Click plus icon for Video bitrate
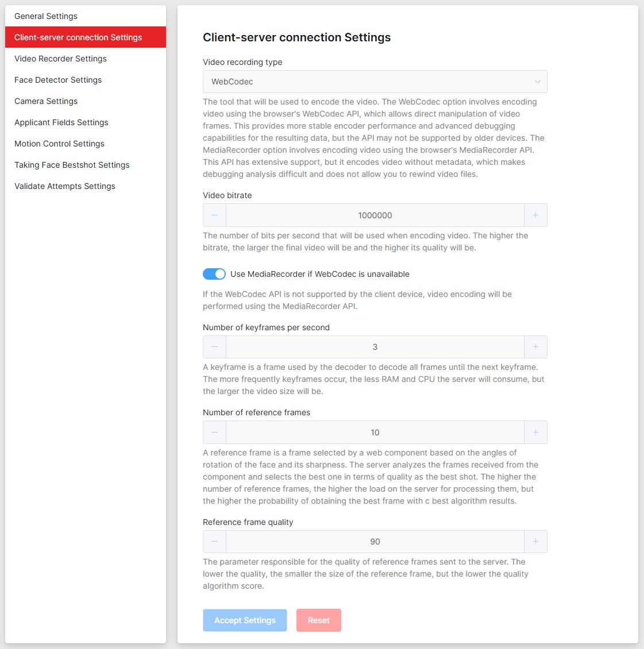644x649 pixels. coord(535,215)
